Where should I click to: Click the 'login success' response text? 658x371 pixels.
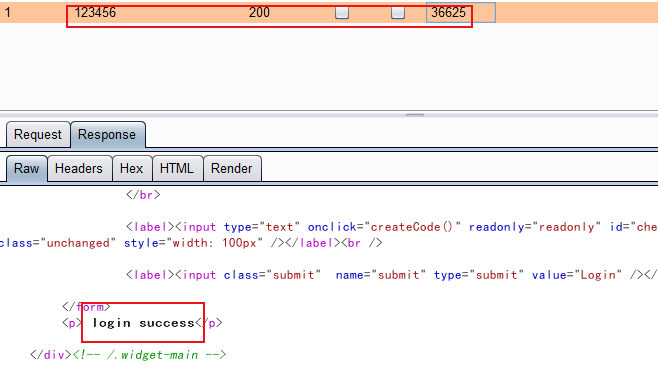(144, 323)
